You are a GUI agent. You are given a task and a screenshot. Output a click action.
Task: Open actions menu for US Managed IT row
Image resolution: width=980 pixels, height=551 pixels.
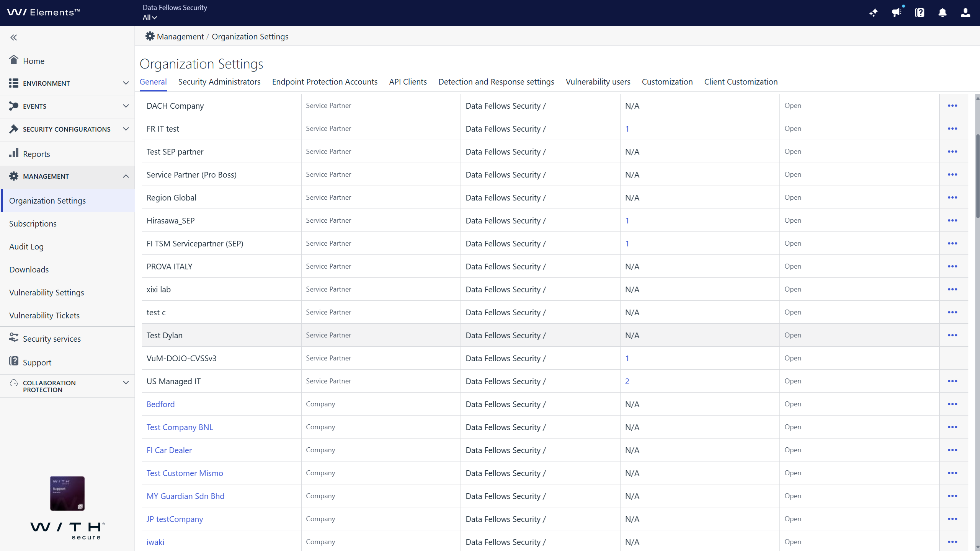[x=952, y=381]
